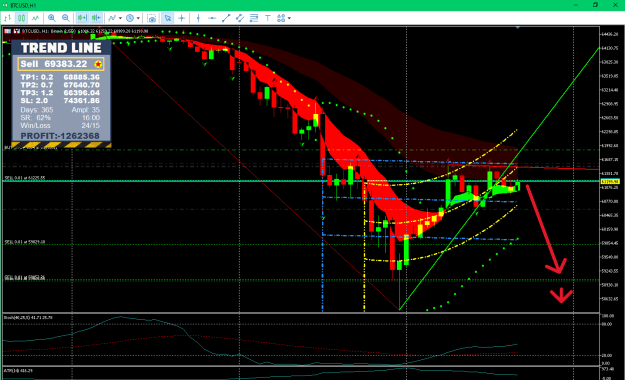Screen dimensions: 625x380
Task: Save chart screenshot with camera icon
Action: point(151,18)
